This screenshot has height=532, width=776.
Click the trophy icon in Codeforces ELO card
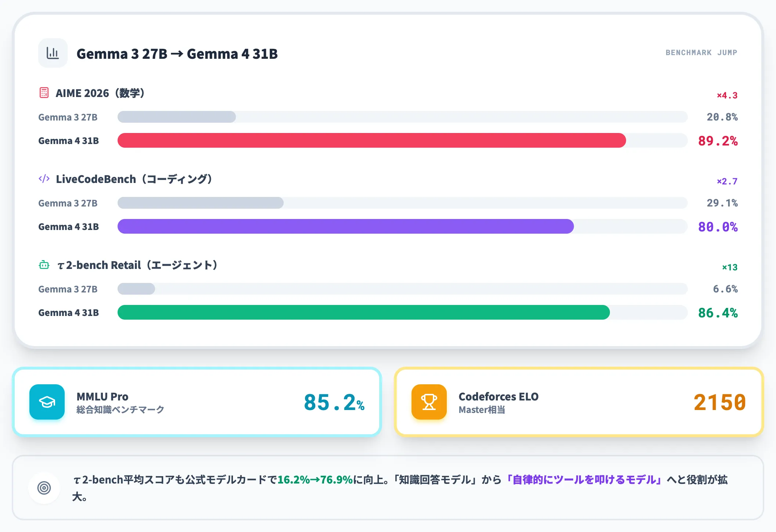[x=429, y=402]
